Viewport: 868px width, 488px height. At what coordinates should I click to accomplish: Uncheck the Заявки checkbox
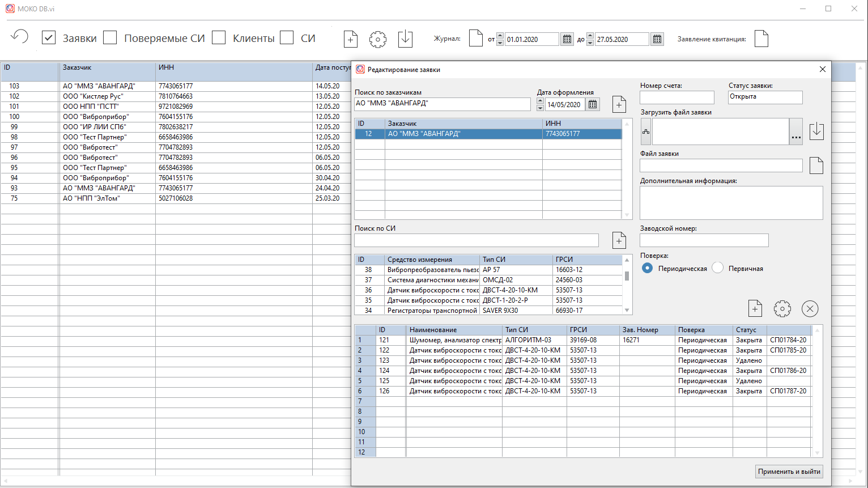[x=49, y=38]
